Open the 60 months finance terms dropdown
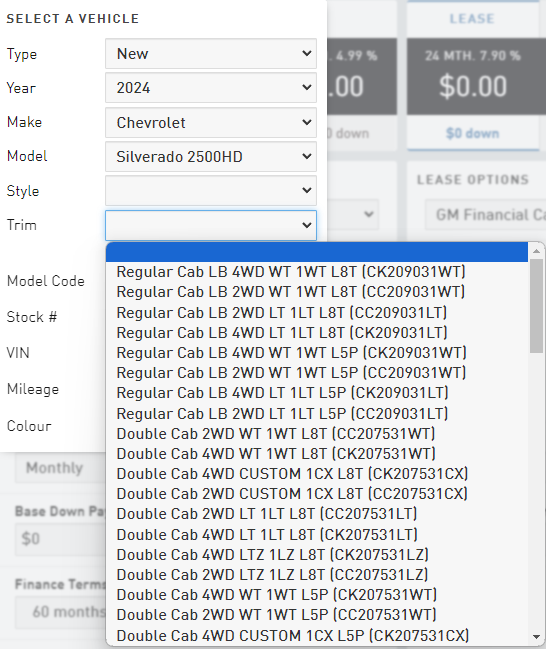Image resolution: width=546 pixels, height=649 pixels. [60, 612]
